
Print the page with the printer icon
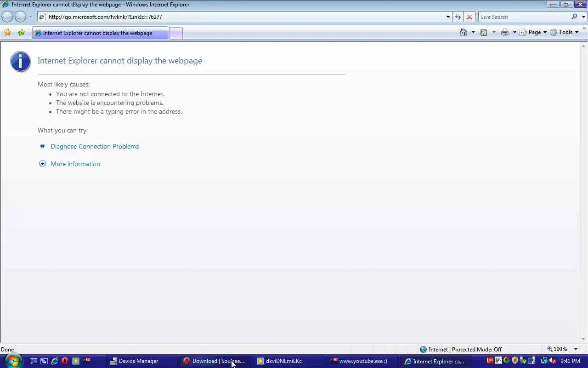(505, 32)
